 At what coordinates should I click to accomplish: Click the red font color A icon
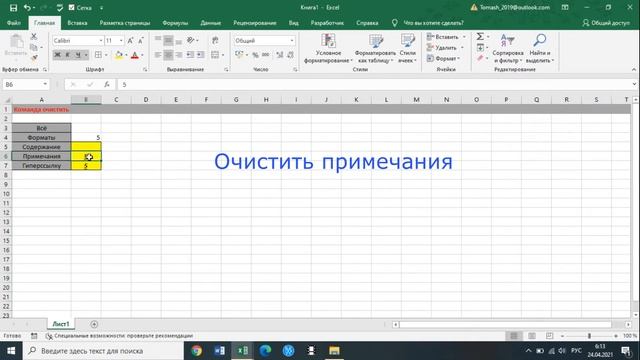click(x=135, y=55)
